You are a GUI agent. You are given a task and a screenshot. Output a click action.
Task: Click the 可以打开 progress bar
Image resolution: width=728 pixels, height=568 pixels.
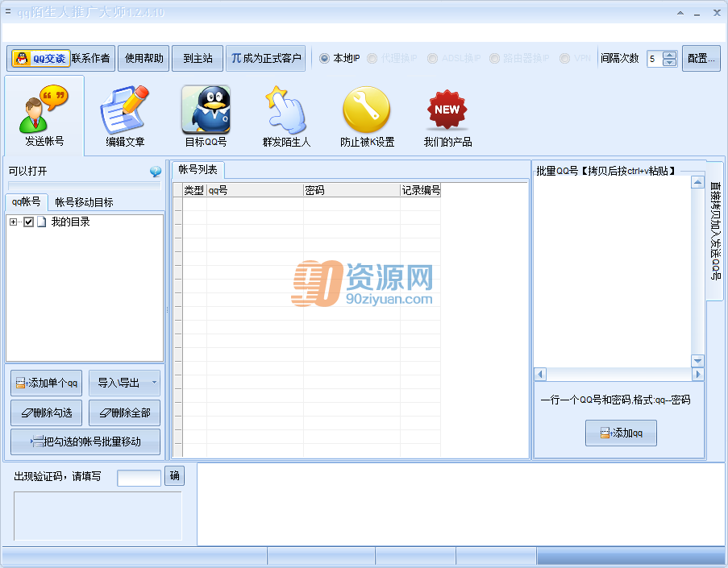pos(85,185)
